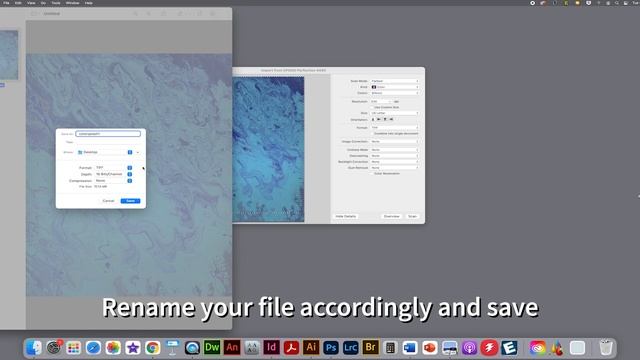Screen dimensions: 640x360
Task: Open the Size dropdown showing US Letter
Action: pyautogui.click(x=395, y=113)
